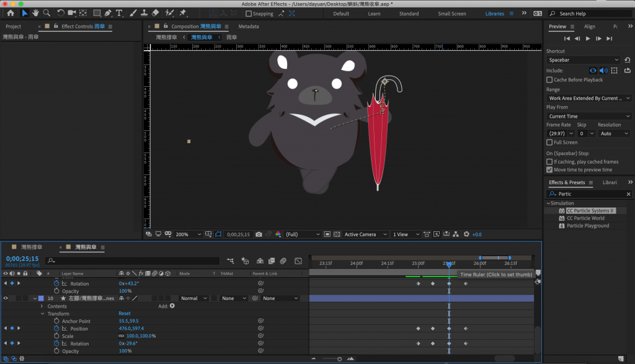Click Reset next to Transform
Screen dimensions: 635x364
(x=125, y=314)
